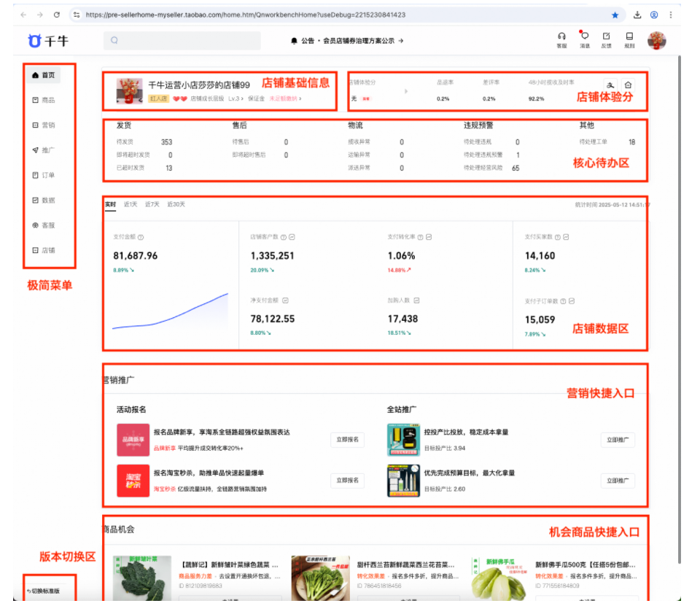Click the 淘宝秒杀 activity thumbnail
This screenshot has width=700, height=606.
133,481
